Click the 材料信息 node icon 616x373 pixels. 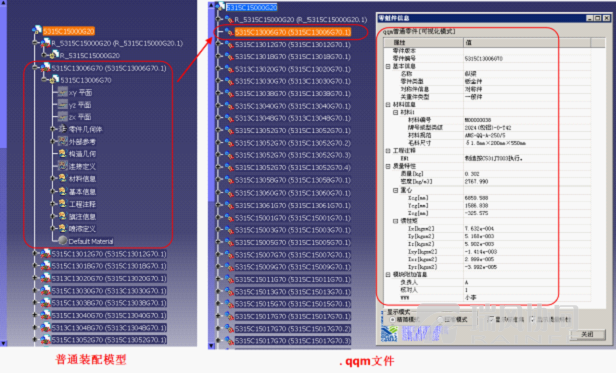pyautogui.click(x=63, y=178)
